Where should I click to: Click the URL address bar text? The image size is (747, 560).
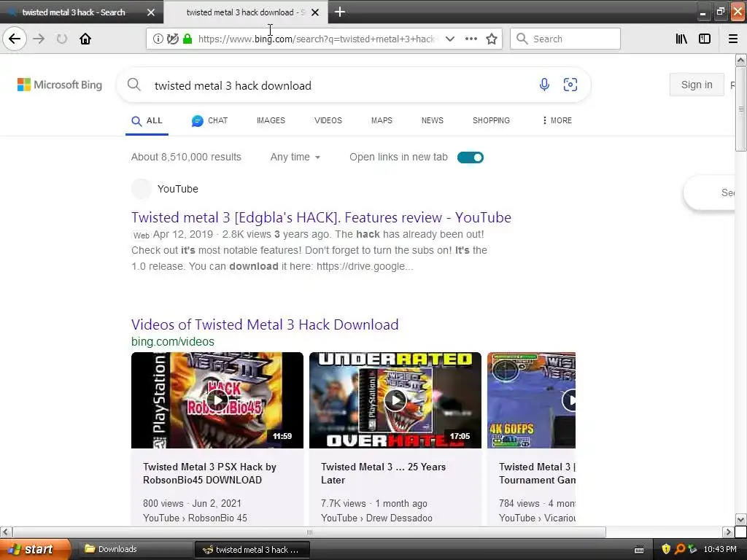click(318, 39)
